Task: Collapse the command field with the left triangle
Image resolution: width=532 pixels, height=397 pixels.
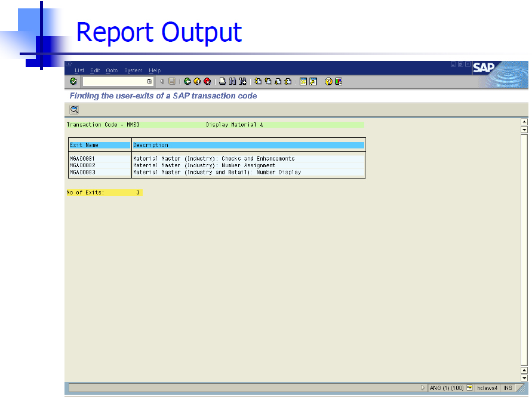Action: 162,81
